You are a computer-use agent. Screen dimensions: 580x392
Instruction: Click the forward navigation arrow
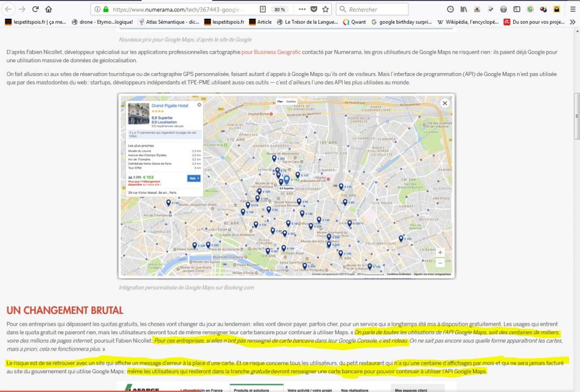tap(22, 9)
